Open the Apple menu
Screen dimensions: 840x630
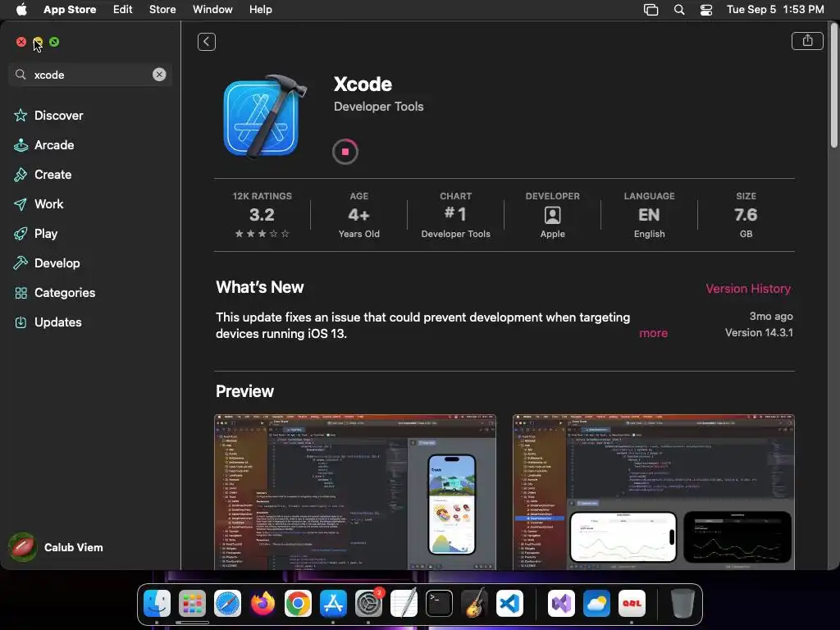[x=21, y=9]
